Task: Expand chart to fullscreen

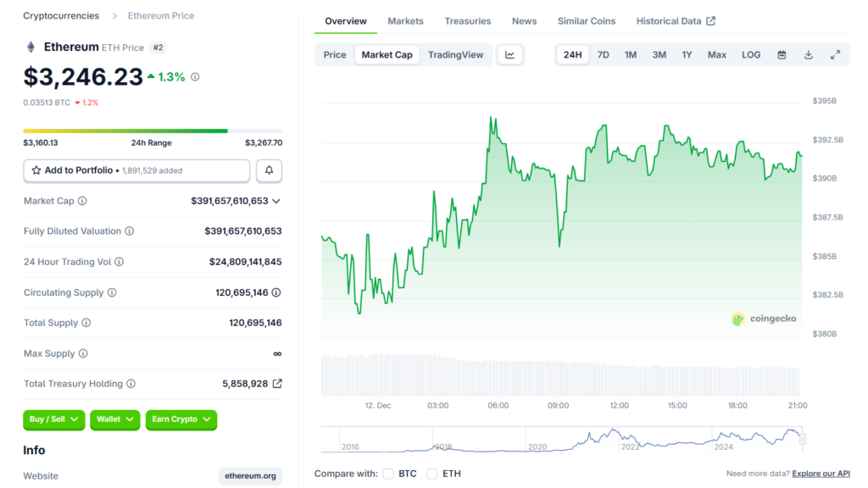Action: pyautogui.click(x=835, y=55)
